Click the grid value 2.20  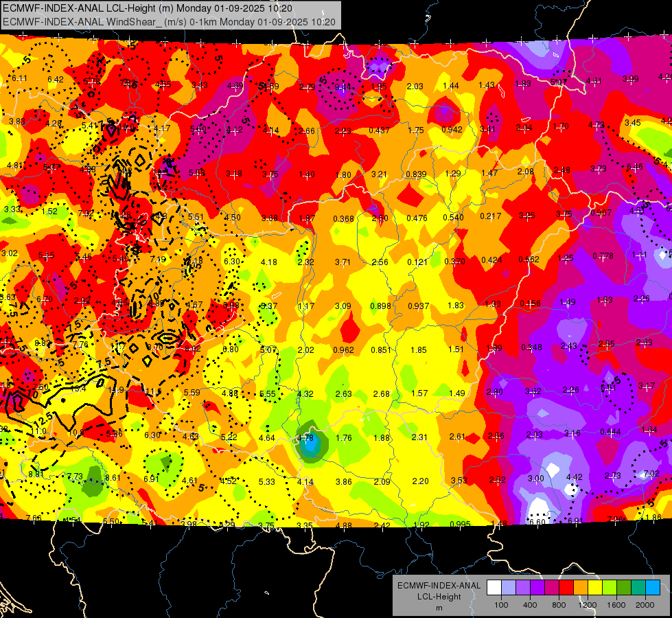pos(420,481)
